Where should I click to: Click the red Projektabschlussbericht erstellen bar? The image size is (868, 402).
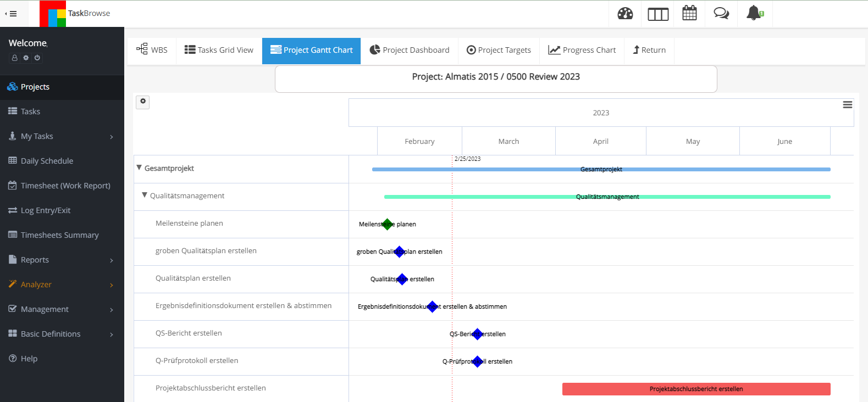point(696,389)
